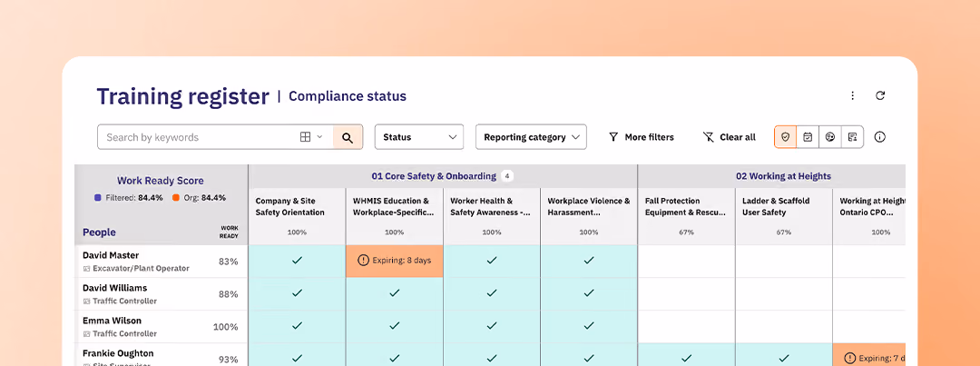Open Worker Health & Safety Awareness column header
This screenshot has height=366, width=980.
pos(492,216)
